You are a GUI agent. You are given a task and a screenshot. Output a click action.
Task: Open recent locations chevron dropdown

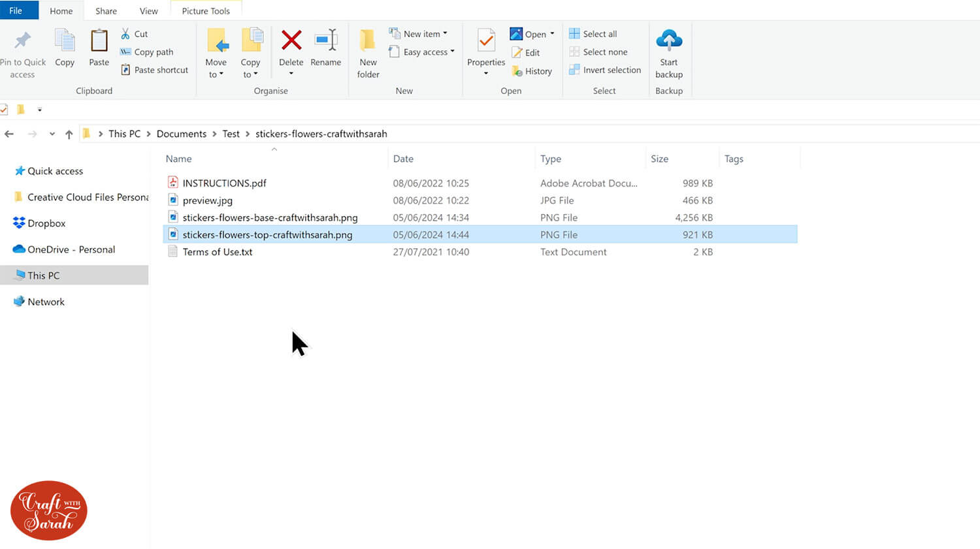click(x=52, y=134)
